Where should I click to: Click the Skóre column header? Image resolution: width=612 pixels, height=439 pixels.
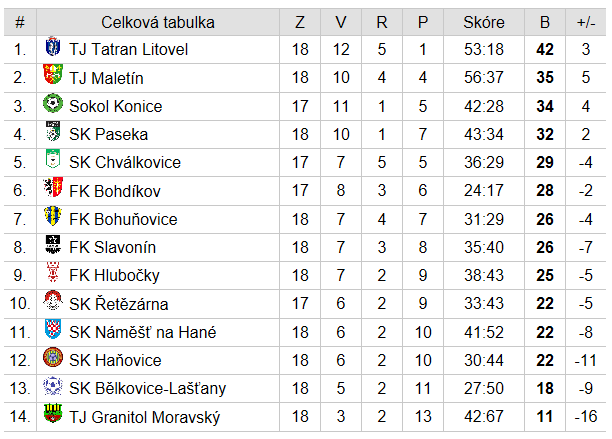[484, 22]
